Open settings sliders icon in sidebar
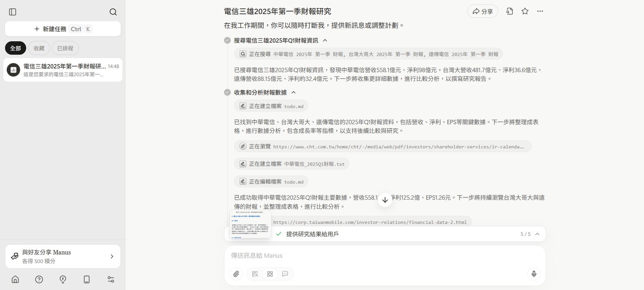The image size is (644, 290). pos(111,279)
